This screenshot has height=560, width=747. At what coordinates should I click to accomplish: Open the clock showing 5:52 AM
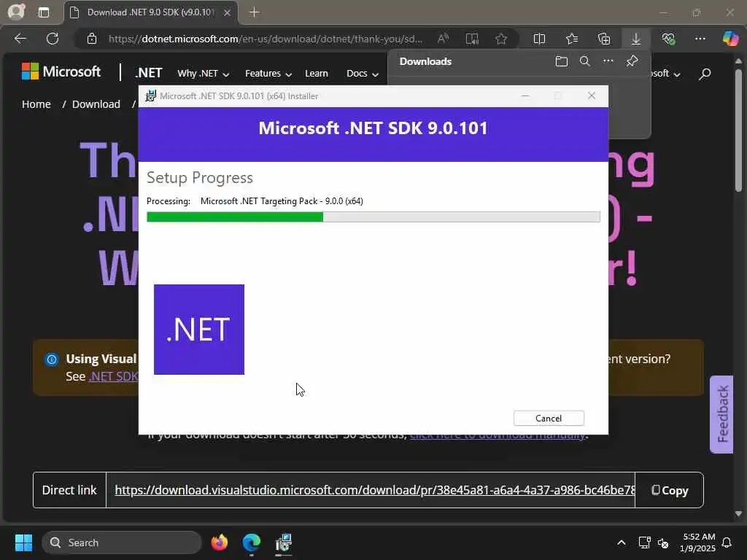(x=698, y=542)
